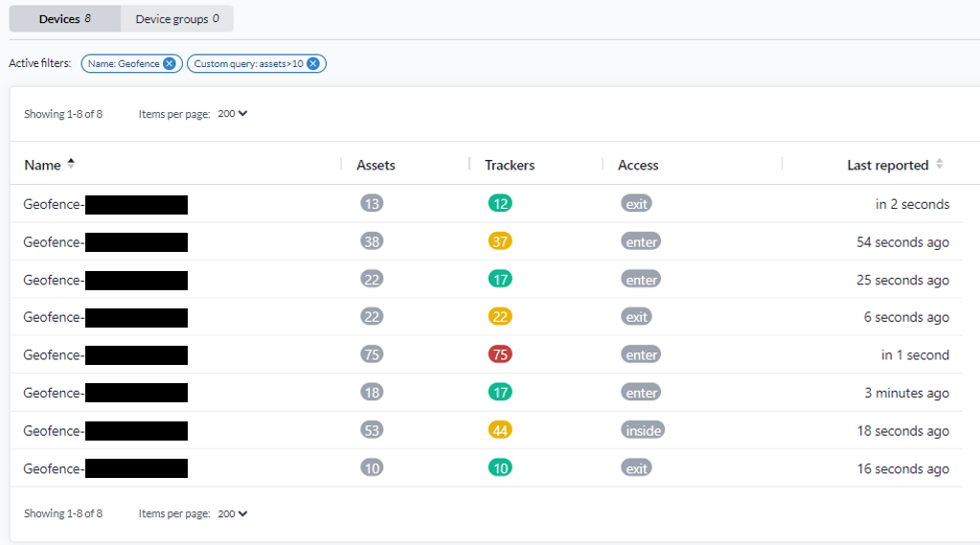Click the gray 53 assets badge
This screenshot has height=545, width=980.
(373, 430)
